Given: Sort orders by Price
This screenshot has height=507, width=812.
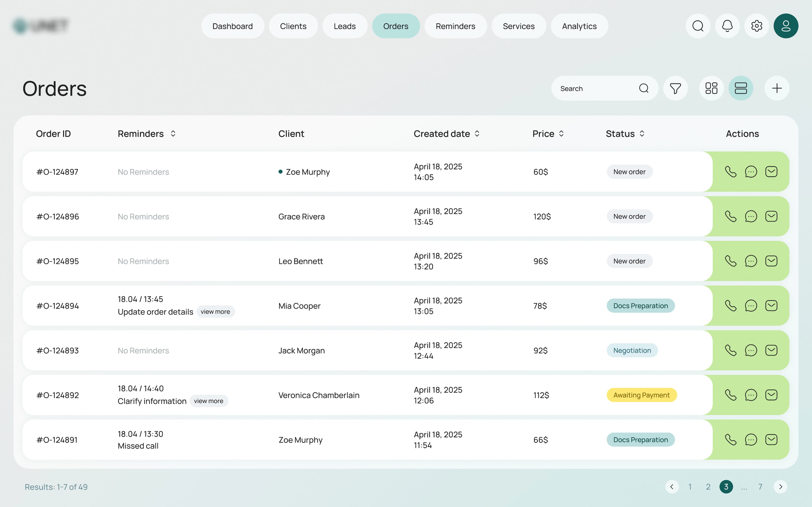Looking at the screenshot, I should click(x=561, y=134).
